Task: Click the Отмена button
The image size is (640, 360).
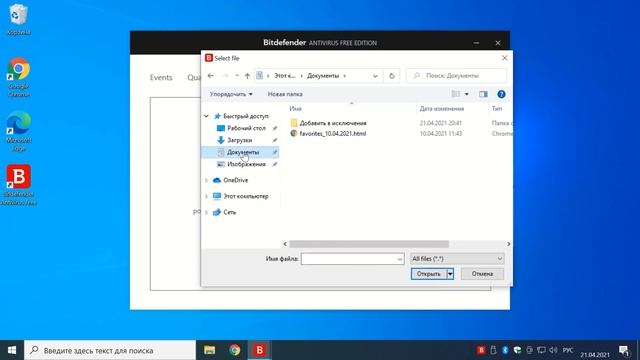Action: pyautogui.click(x=482, y=274)
